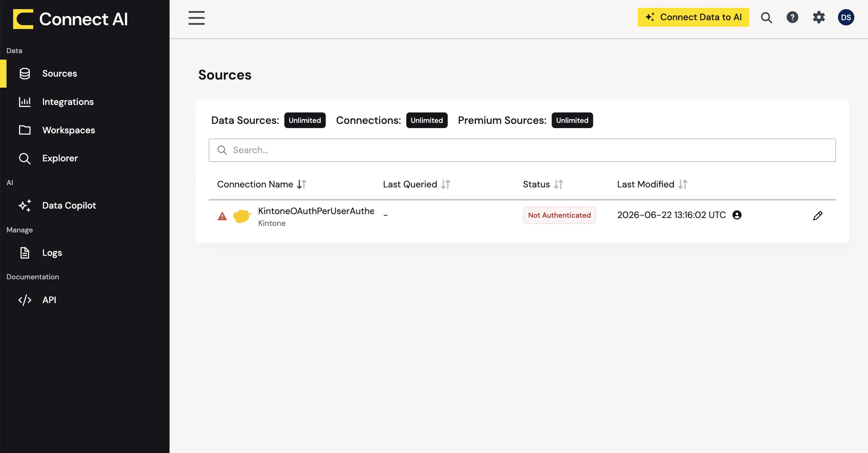Click the Kintone cloud logo
This screenshot has width=868, height=453.
point(242,216)
